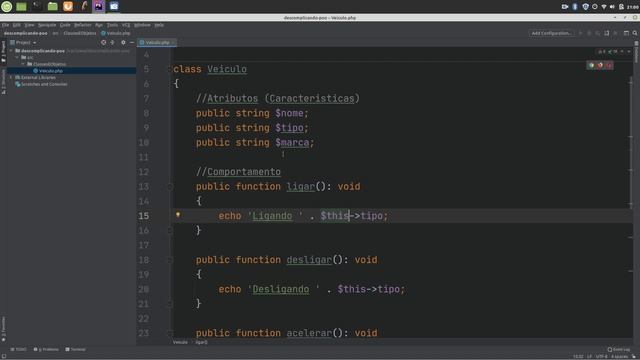Open the Run menu
This screenshot has width=640, height=360.
pos(99,25)
